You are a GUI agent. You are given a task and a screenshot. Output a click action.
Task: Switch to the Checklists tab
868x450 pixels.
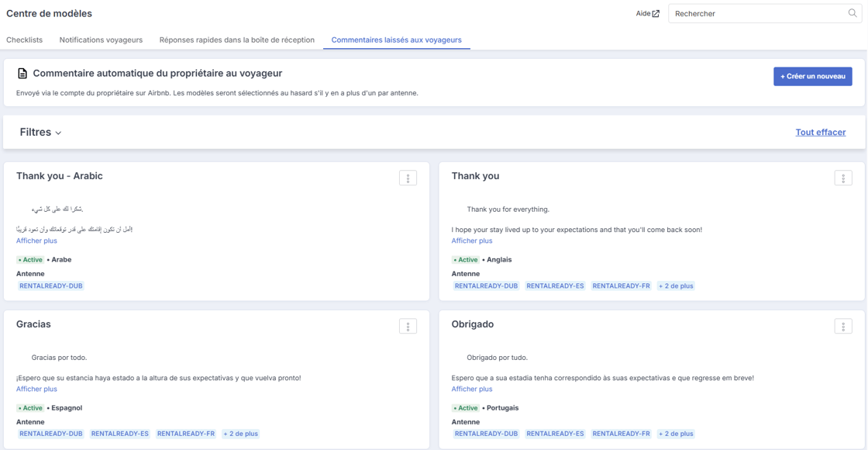pyautogui.click(x=24, y=40)
